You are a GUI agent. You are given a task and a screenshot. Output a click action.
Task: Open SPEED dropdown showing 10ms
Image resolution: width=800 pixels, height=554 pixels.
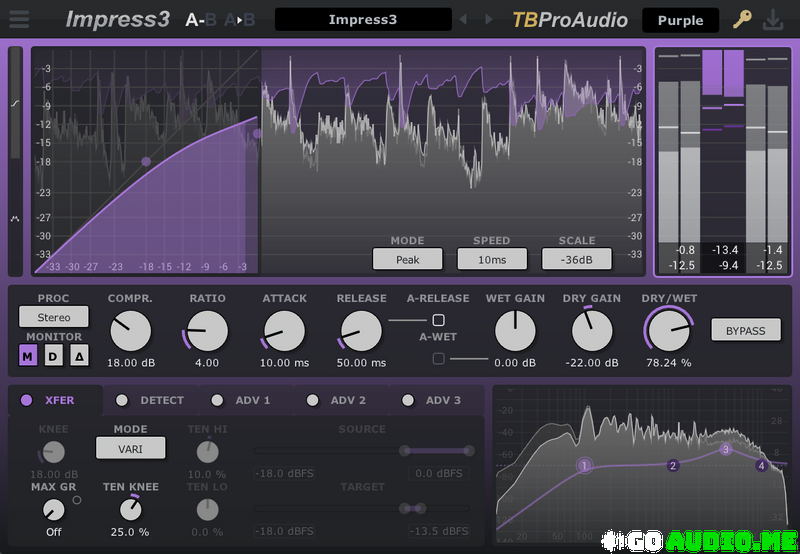point(492,259)
